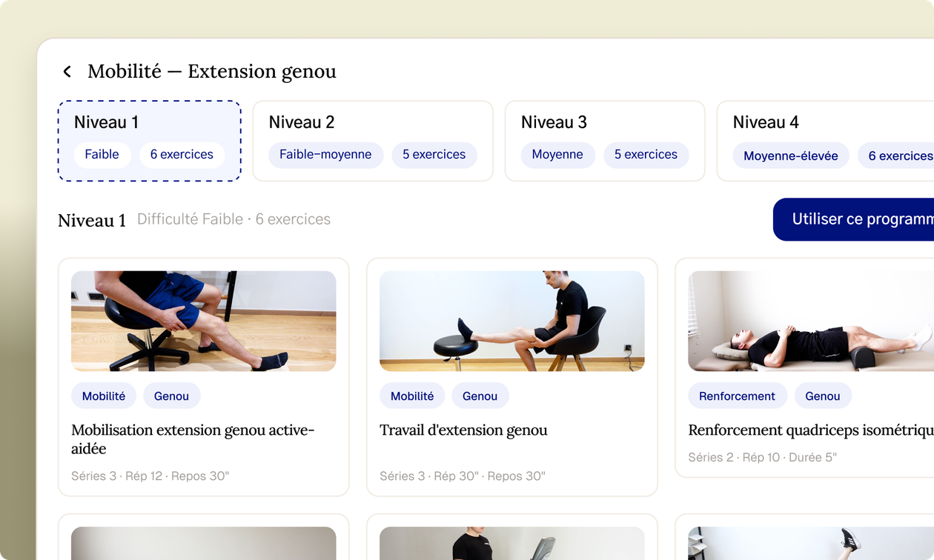Screen dimensions: 934x560
Task: Click the Renforcement quadriceps isométrique title
Action: click(811, 430)
